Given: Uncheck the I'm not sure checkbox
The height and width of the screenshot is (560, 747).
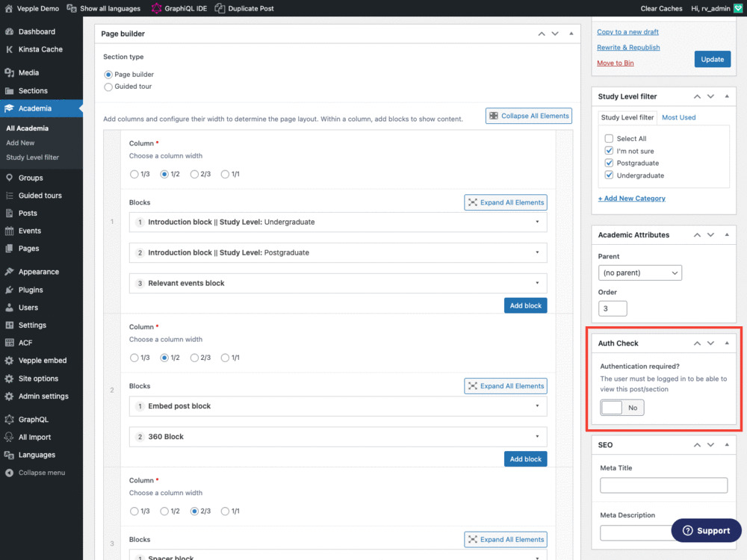Looking at the screenshot, I should pyautogui.click(x=609, y=151).
